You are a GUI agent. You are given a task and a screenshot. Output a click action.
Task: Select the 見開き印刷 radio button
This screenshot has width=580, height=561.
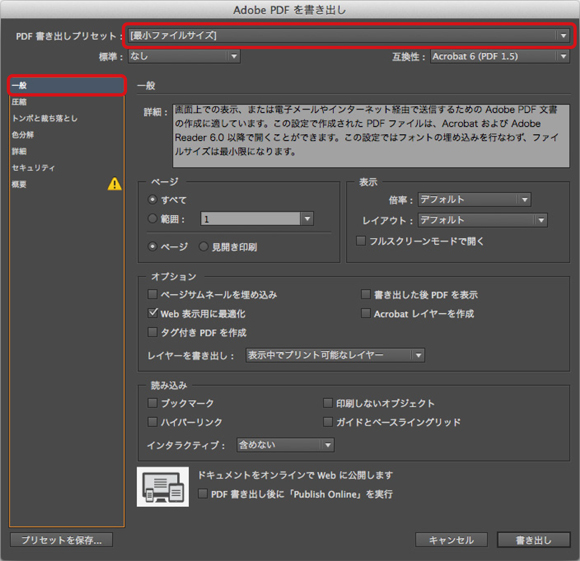click(203, 246)
